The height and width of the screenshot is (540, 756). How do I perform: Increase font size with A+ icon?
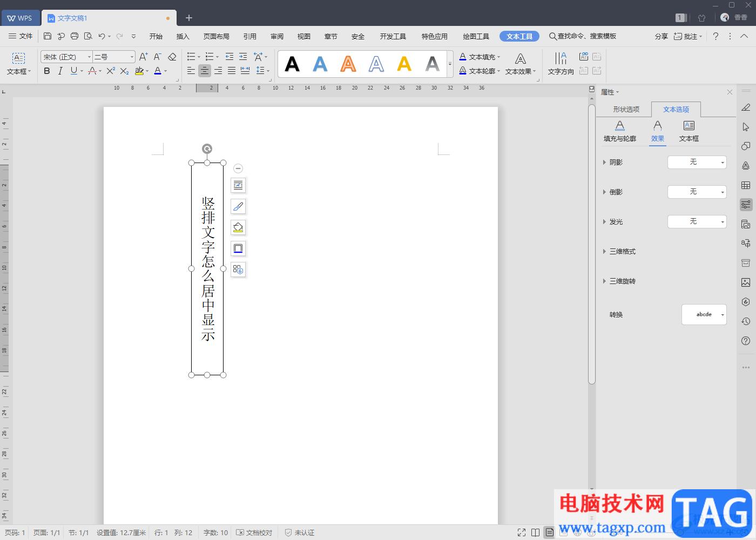(144, 57)
